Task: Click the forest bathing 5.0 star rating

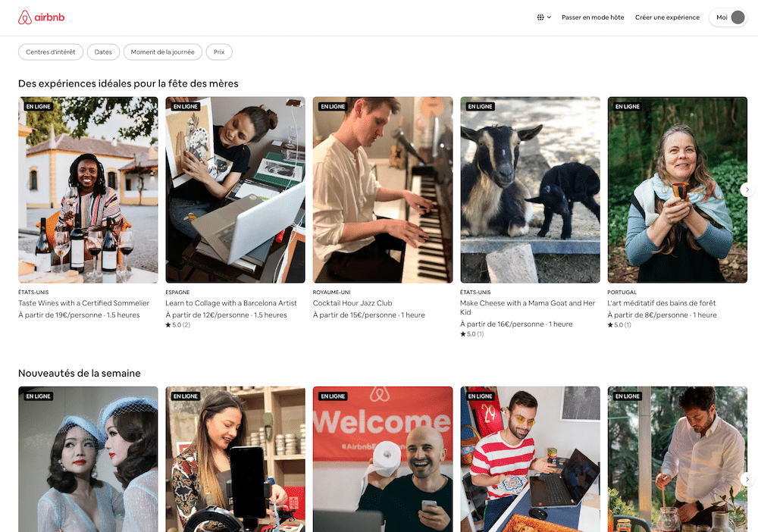Action: (x=619, y=325)
